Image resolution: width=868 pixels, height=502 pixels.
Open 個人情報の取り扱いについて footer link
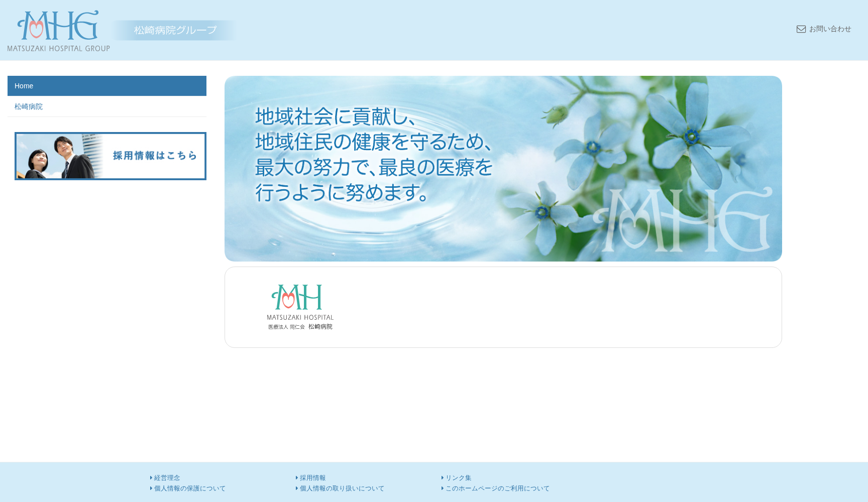(x=342, y=488)
